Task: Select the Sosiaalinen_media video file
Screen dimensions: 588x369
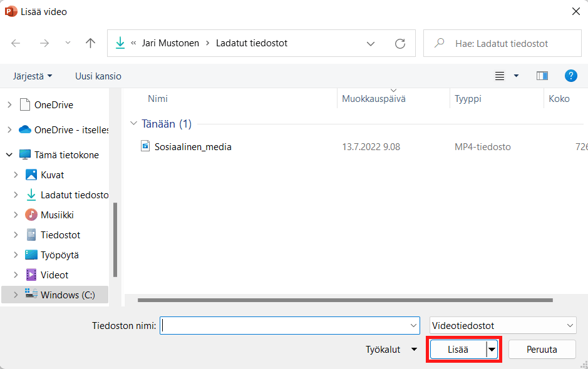Action: pyautogui.click(x=193, y=147)
